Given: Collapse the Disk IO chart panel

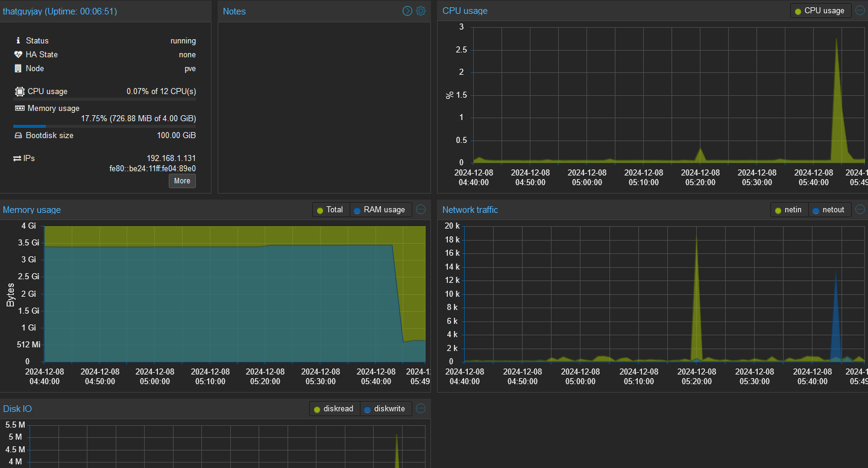Looking at the screenshot, I should point(421,408).
